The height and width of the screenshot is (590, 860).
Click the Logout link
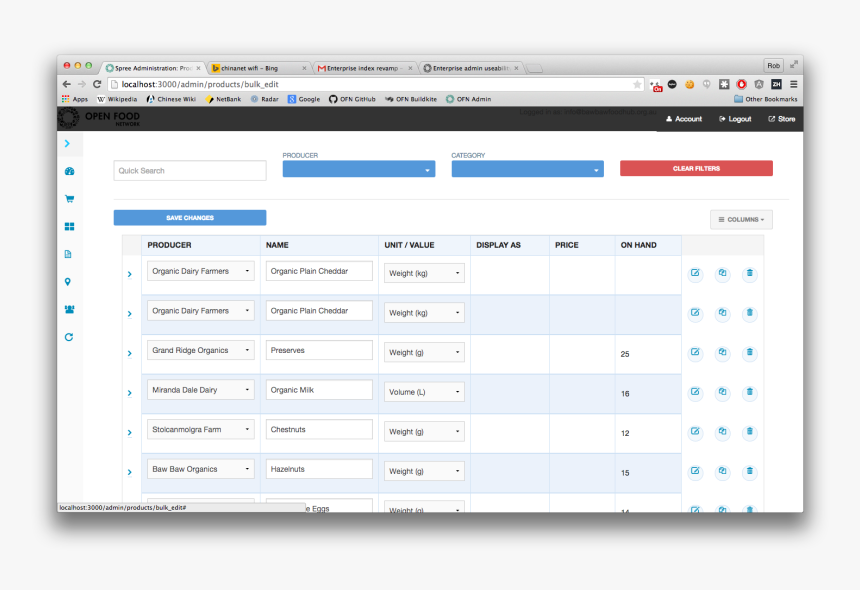[x=735, y=119]
